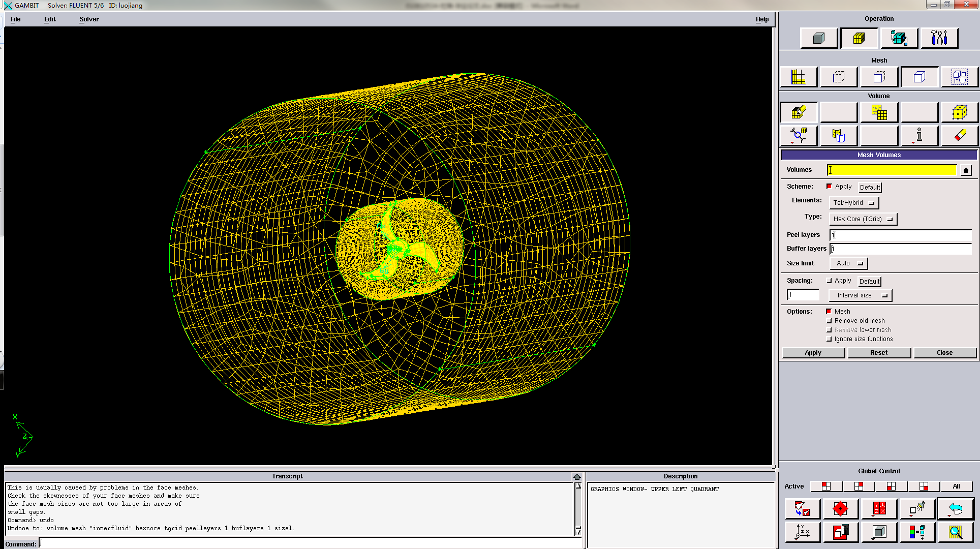This screenshot has height=549, width=980.
Task: Toggle the Scheme Apply checkbox
Action: pyautogui.click(x=829, y=187)
